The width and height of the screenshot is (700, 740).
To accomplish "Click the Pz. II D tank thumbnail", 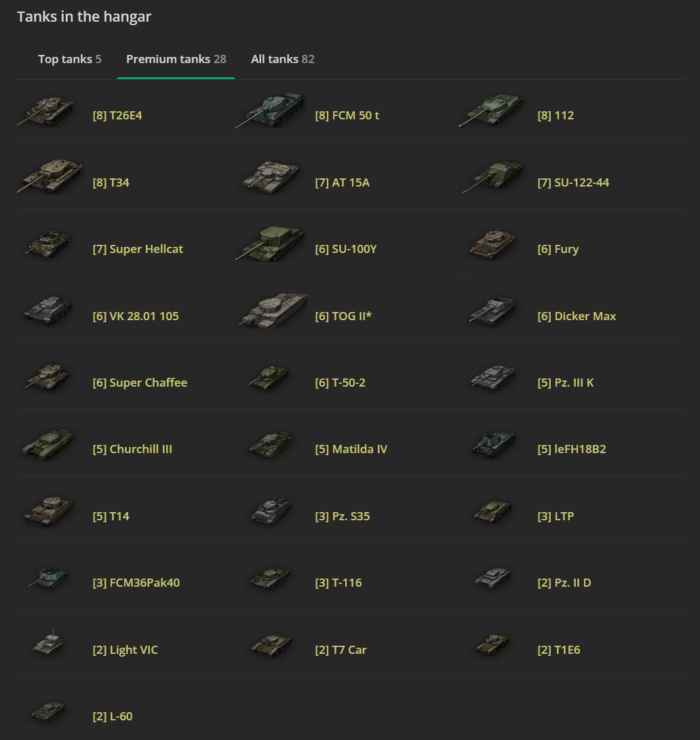I will [x=494, y=579].
